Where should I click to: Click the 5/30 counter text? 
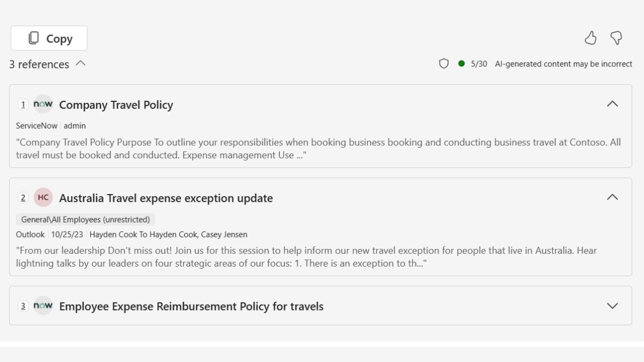479,64
